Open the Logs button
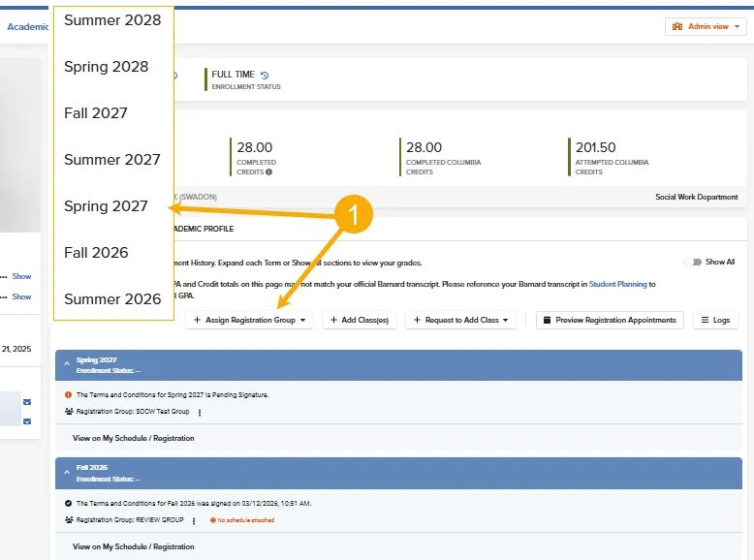 tap(715, 320)
